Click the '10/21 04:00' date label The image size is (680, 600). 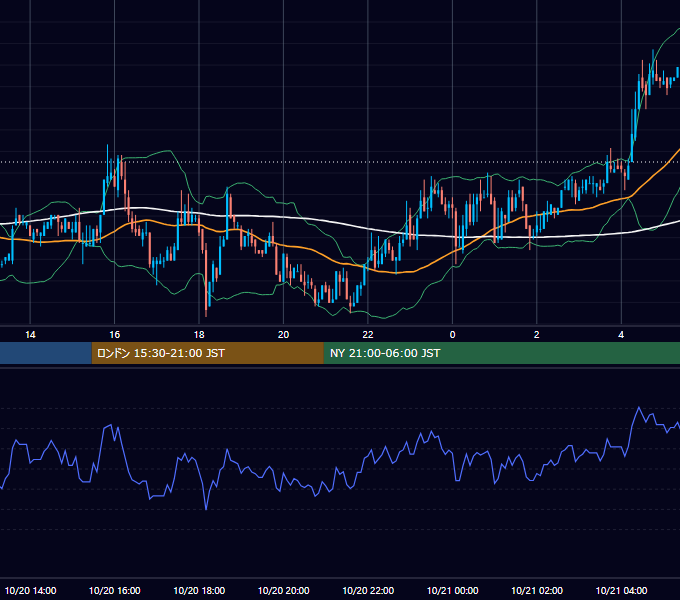pos(621,590)
